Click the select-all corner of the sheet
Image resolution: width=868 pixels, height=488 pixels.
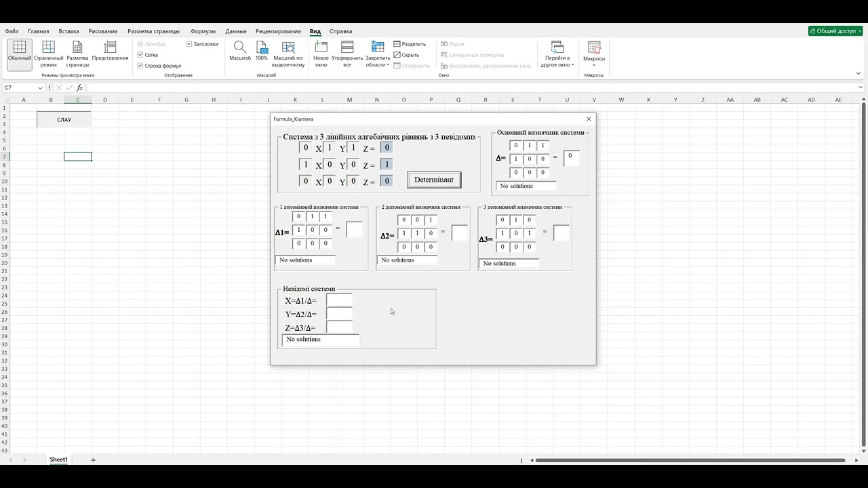[4, 100]
